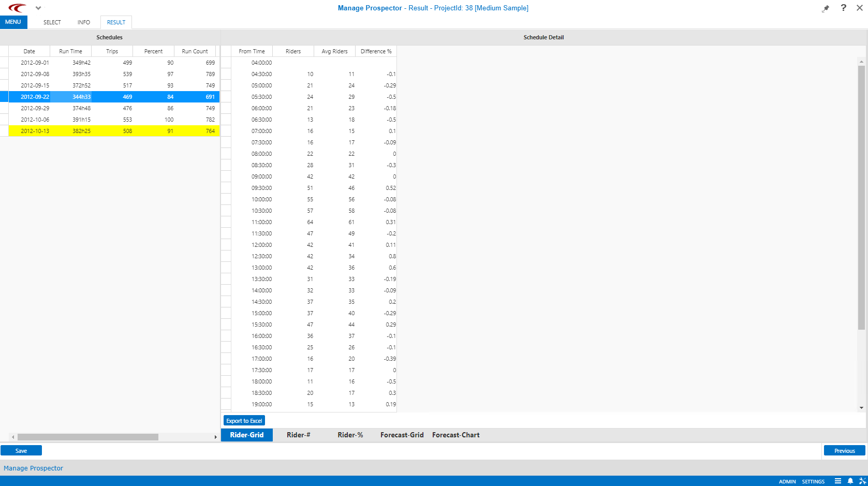Image resolution: width=868 pixels, height=486 pixels.
Task: Open notifications bell icon
Action: click(850, 481)
